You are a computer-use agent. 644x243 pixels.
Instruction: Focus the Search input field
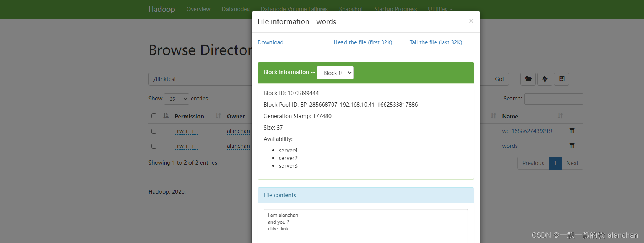pos(554,99)
